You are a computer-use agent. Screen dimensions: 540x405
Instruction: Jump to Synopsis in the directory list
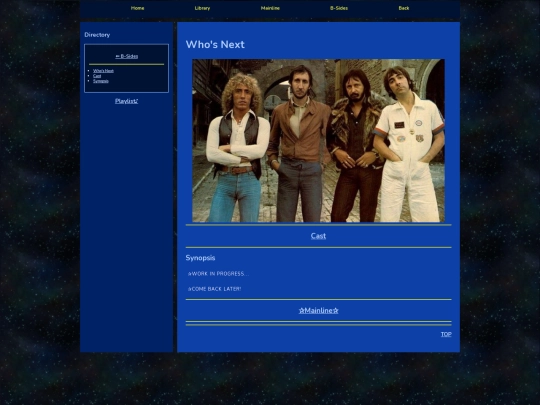tap(101, 81)
